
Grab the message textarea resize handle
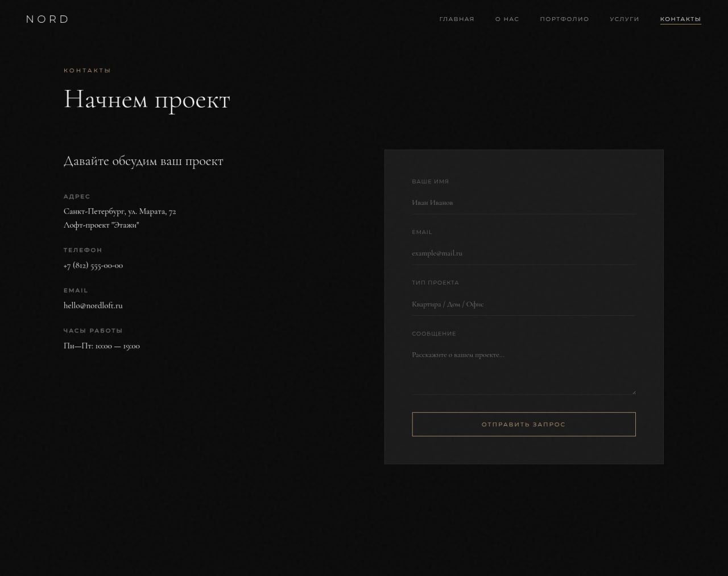pos(633,392)
